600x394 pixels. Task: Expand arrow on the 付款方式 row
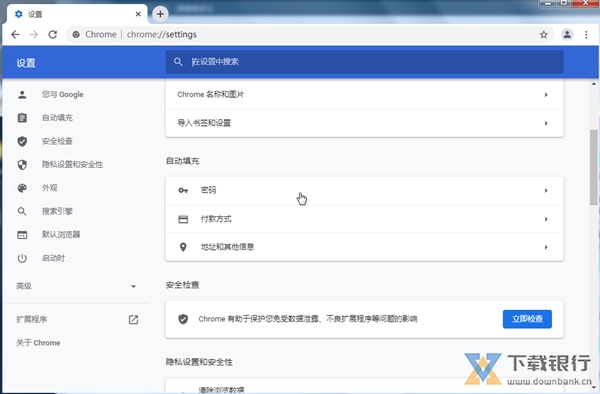546,219
